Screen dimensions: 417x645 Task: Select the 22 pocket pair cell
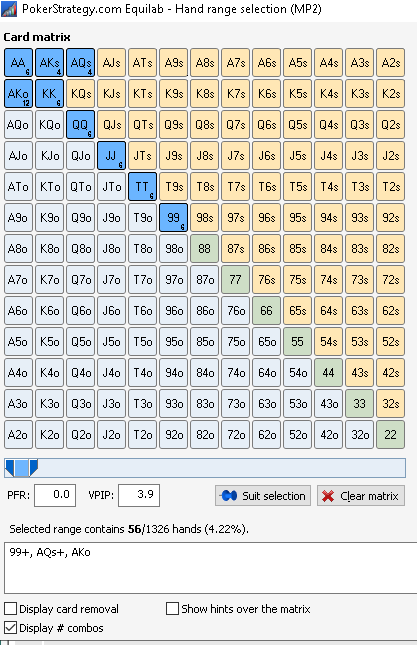pyautogui.click(x=391, y=434)
